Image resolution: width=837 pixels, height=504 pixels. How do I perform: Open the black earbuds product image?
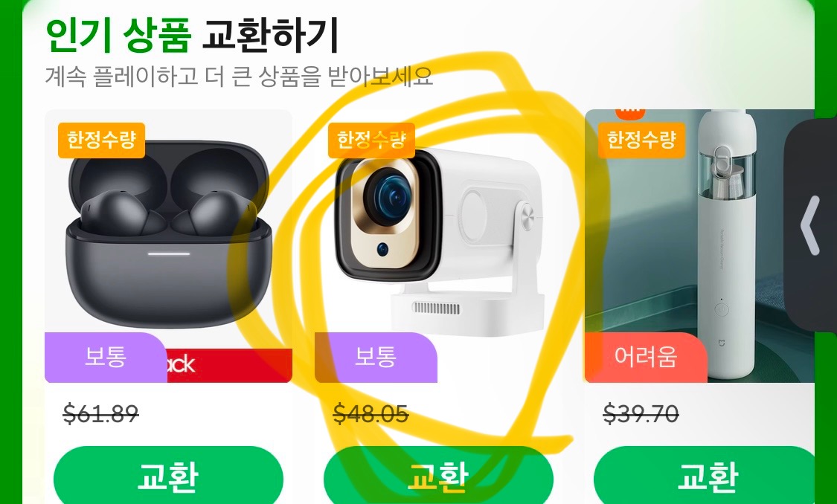168,235
